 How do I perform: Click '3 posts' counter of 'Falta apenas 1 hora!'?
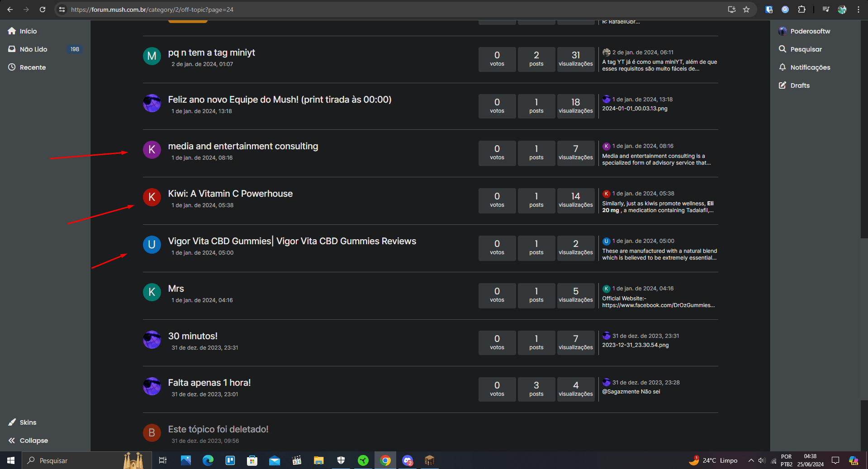pyautogui.click(x=536, y=389)
